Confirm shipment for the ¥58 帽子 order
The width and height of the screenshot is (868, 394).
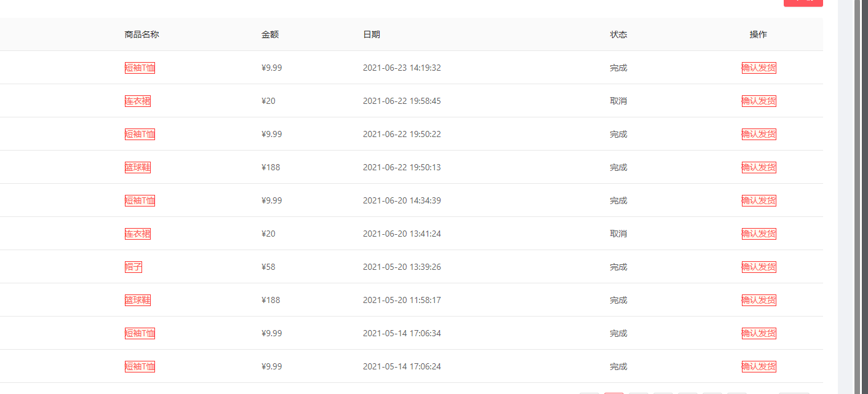pyautogui.click(x=759, y=267)
